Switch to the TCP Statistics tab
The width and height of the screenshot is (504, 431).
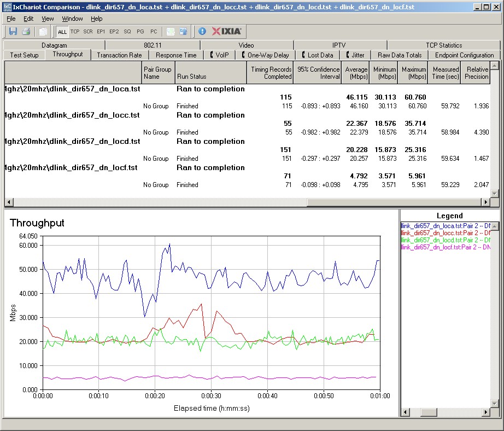(444, 45)
